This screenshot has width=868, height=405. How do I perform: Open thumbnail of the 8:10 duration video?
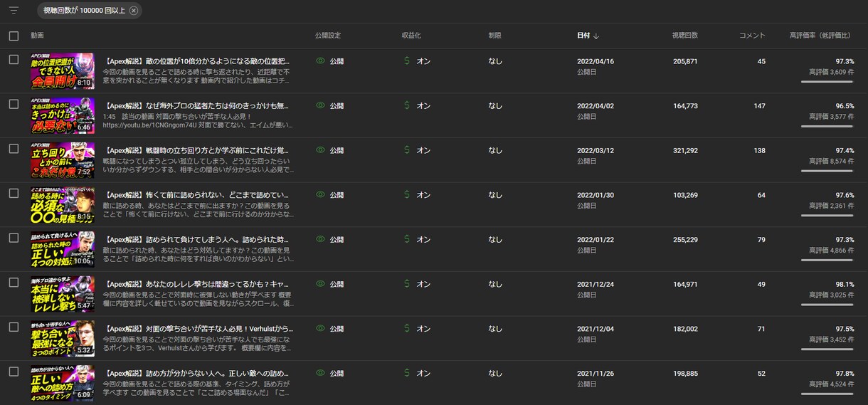(63, 70)
